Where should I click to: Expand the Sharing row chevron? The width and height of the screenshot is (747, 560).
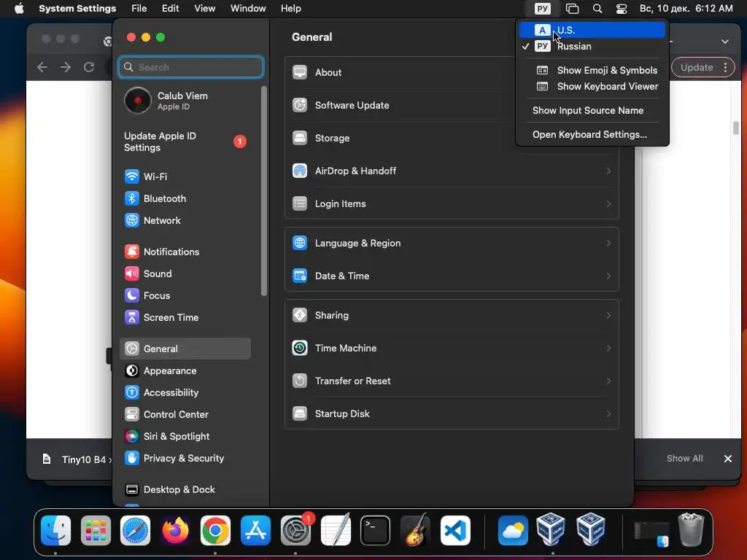(x=608, y=315)
